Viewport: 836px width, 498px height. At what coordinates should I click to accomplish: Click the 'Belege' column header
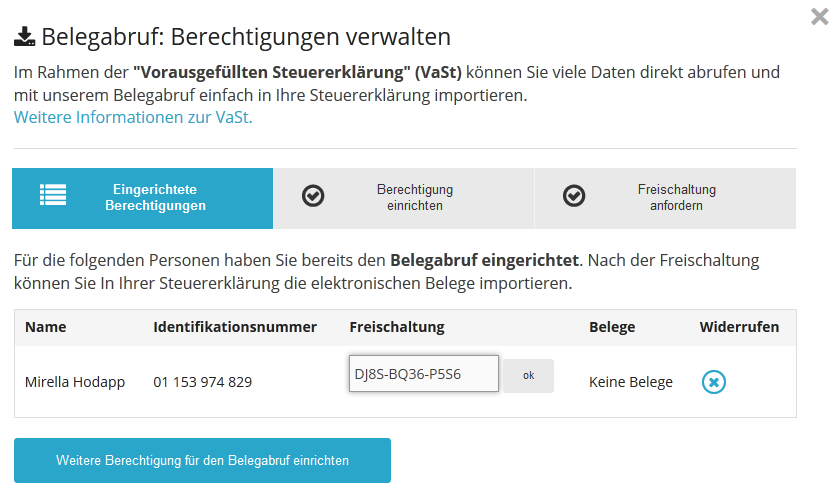pos(612,327)
